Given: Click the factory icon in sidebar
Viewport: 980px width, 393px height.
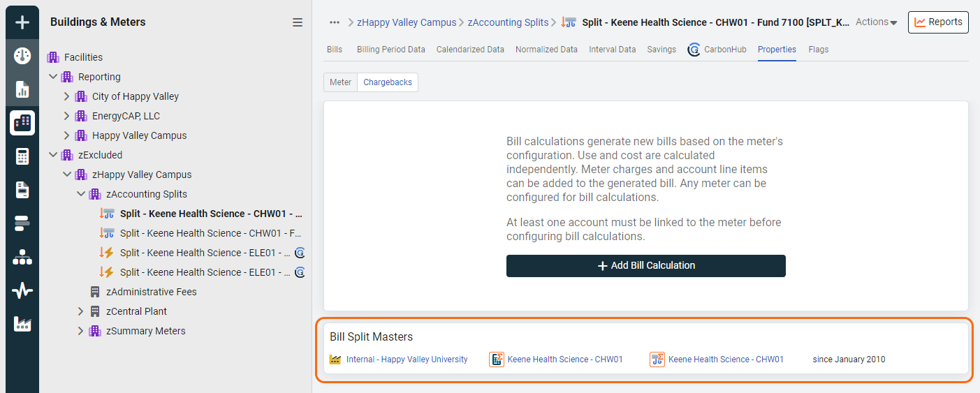Looking at the screenshot, I should (x=22, y=325).
